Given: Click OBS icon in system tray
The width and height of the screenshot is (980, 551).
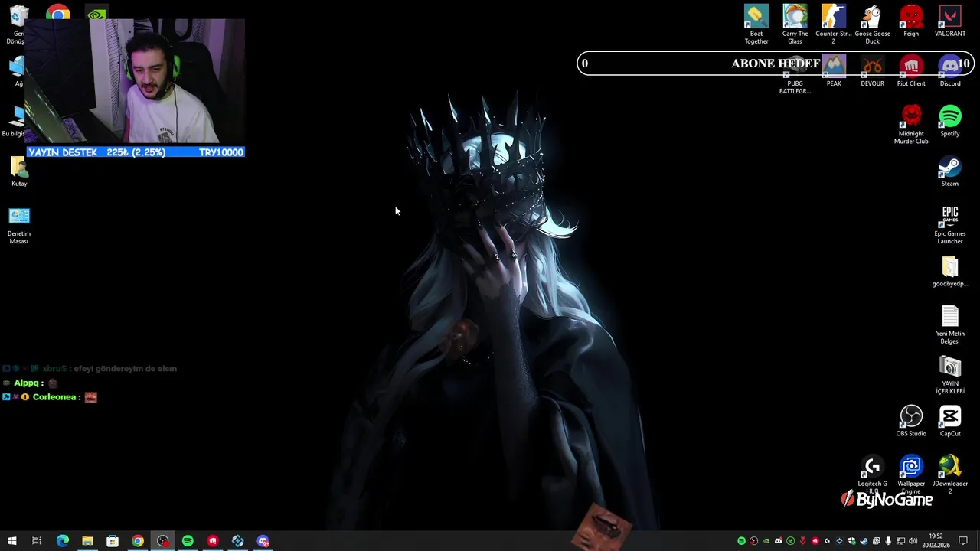Looking at the screenshot, I should point(754,541).
